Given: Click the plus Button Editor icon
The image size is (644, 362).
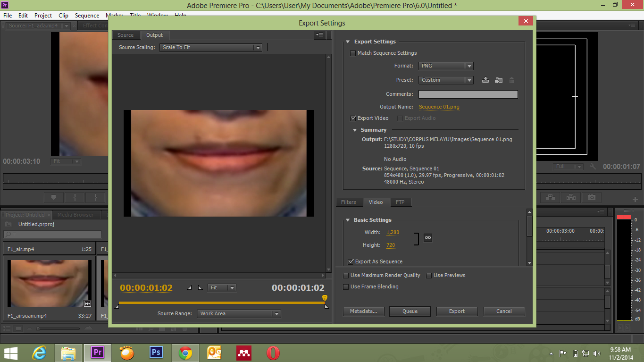Looking at the screenshot, I should pos(635,199).
